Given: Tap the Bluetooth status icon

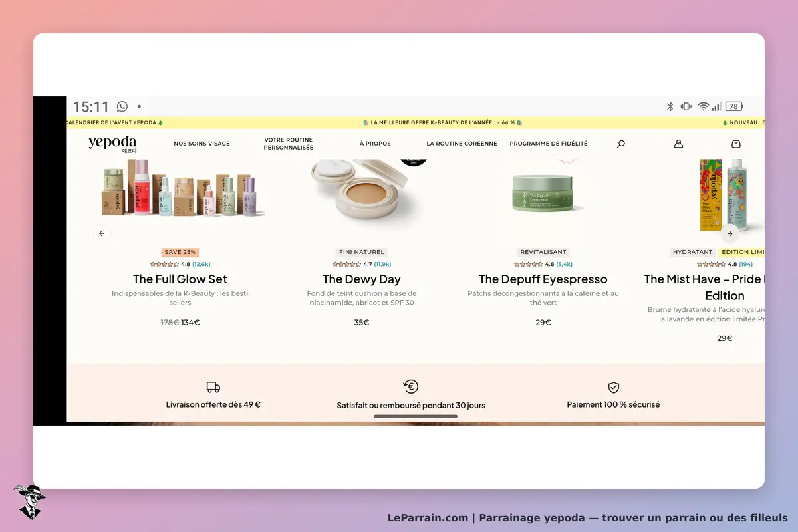Looking at the screenshot, I should click(670, 106).
